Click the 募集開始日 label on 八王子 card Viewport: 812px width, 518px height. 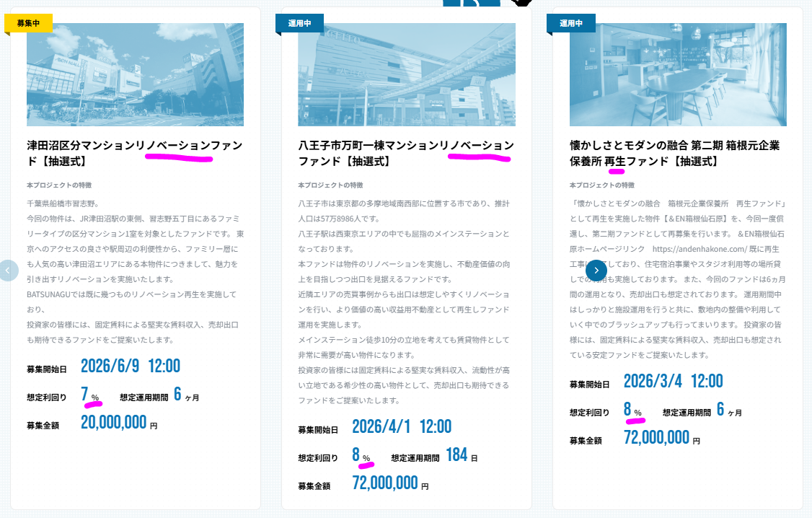coord(318,430)
